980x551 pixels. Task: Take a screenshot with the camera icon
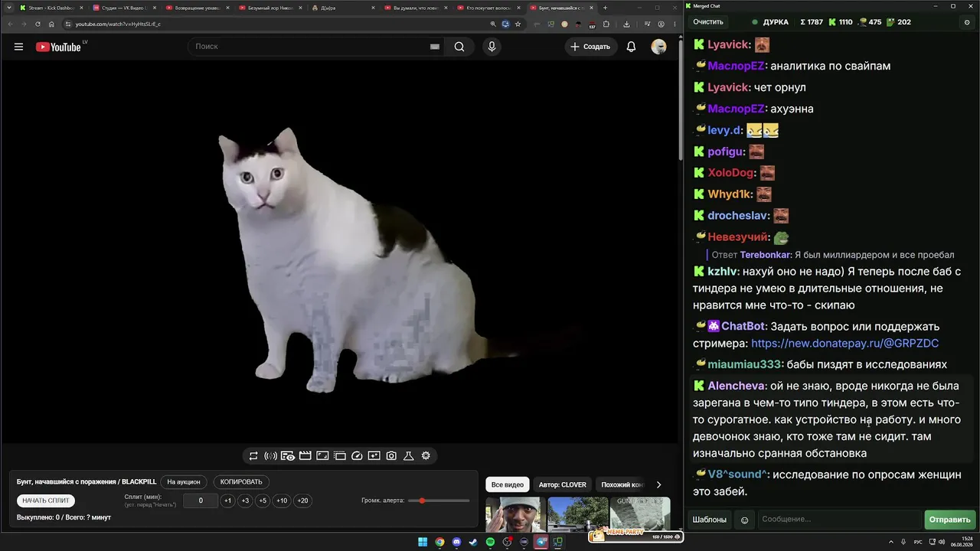(x=391, y=456)
